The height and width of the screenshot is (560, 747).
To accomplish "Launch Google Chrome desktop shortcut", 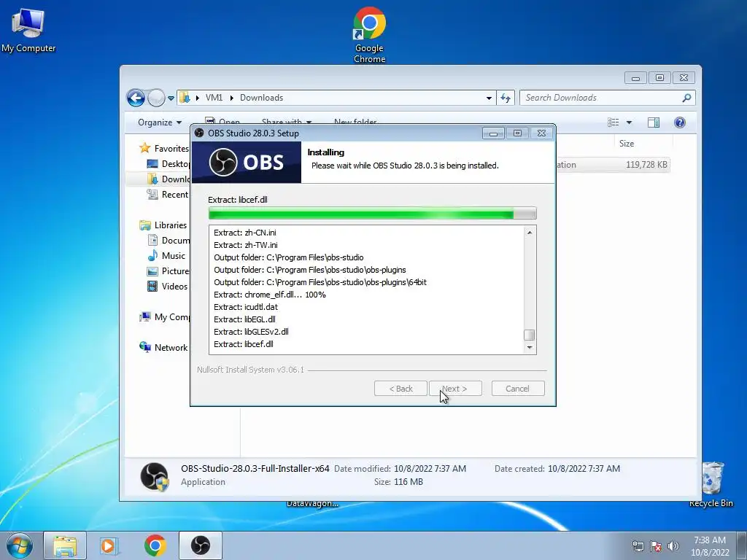I will pos(369,35).
